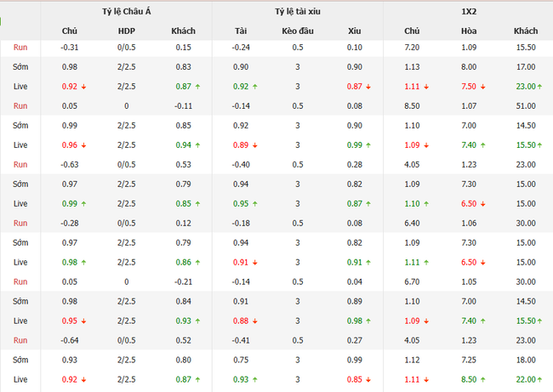This screenshot has height=392, width=553.
Task: Select the Tỷ lệ tài xỉu header
Action: point(297,11)
